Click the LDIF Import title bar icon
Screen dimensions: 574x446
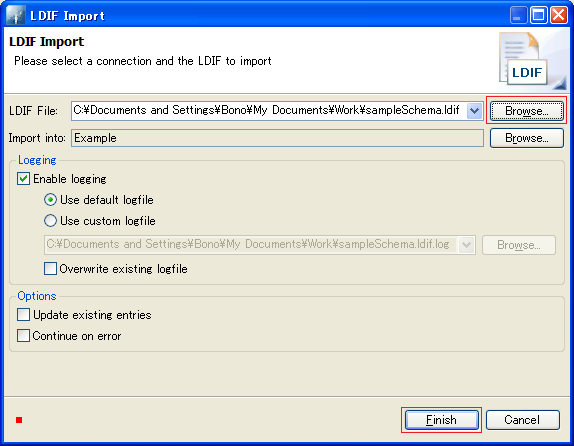pos(16,15)
